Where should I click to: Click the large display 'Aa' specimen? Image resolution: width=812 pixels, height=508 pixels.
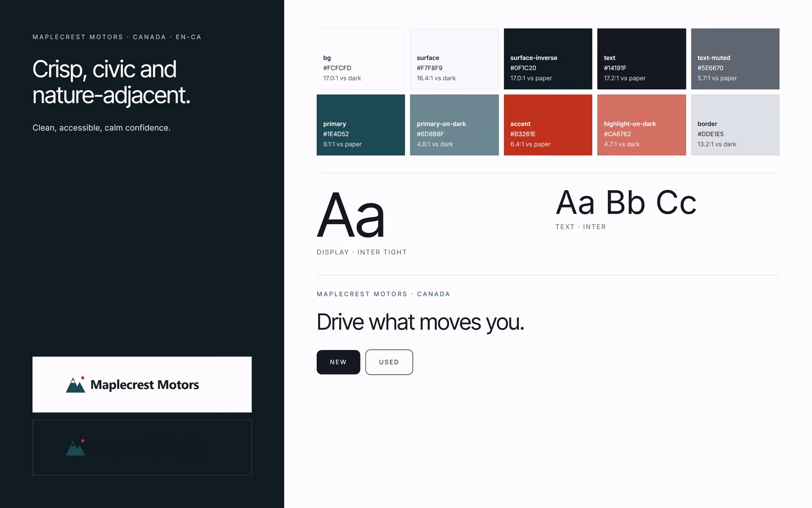tap(351, 216)
